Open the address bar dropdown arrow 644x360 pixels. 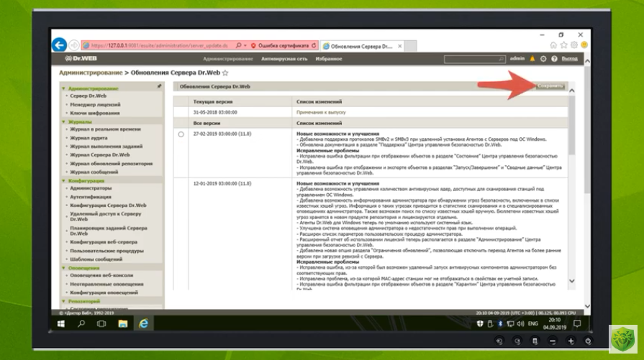coord(245,45)
